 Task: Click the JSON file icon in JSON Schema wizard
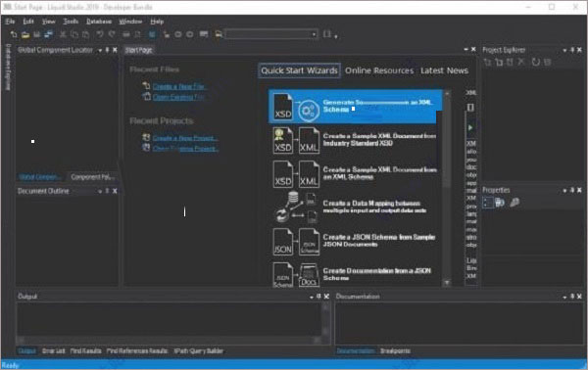[x=283, y=242]
